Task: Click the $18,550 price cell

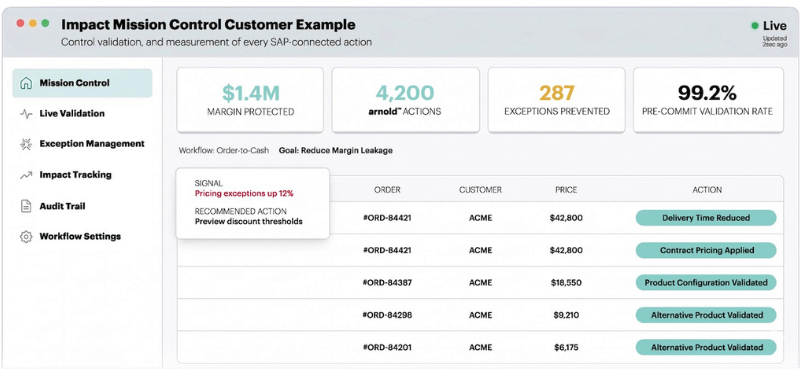Action: (566, 283)
